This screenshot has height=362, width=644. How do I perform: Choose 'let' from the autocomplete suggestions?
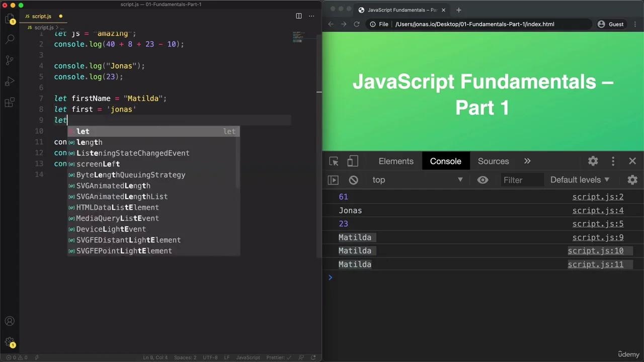tap(153, 131)
